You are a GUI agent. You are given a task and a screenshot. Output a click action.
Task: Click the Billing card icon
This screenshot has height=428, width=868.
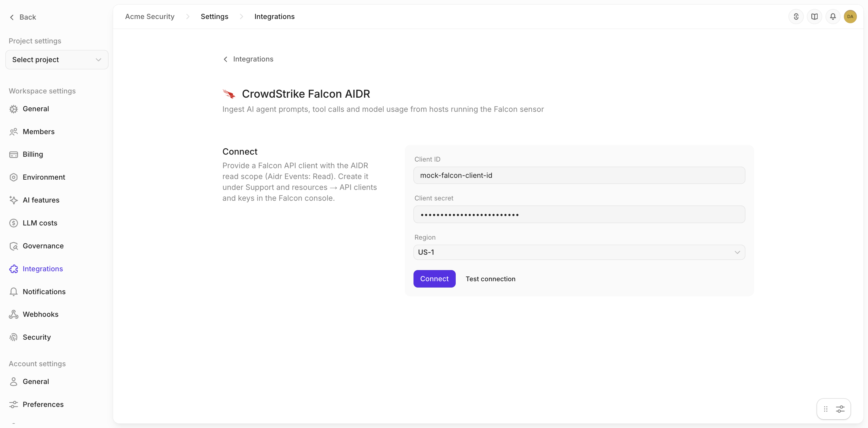(14, 154)
